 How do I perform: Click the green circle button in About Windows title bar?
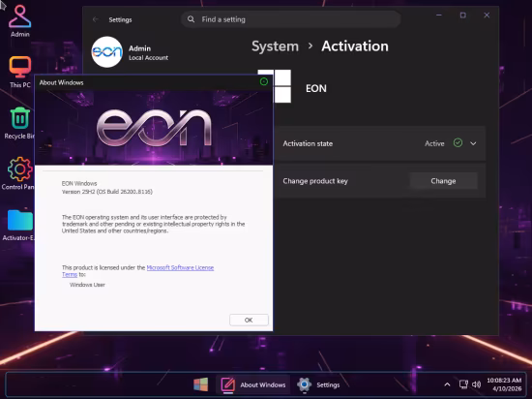(264, 81)
